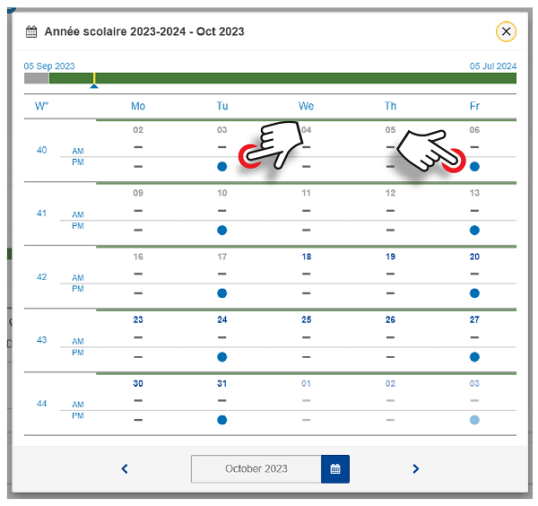Select the PM dot for Friday 20
The image size is (538, 506).
(475, 293)
